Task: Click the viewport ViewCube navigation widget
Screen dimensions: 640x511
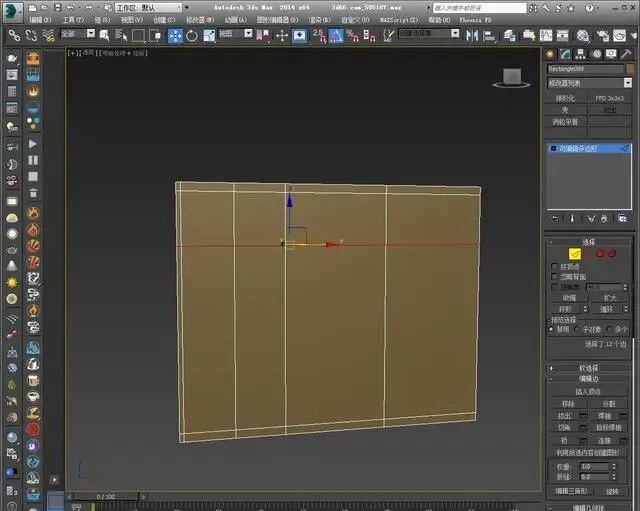Action: (512, 78)
